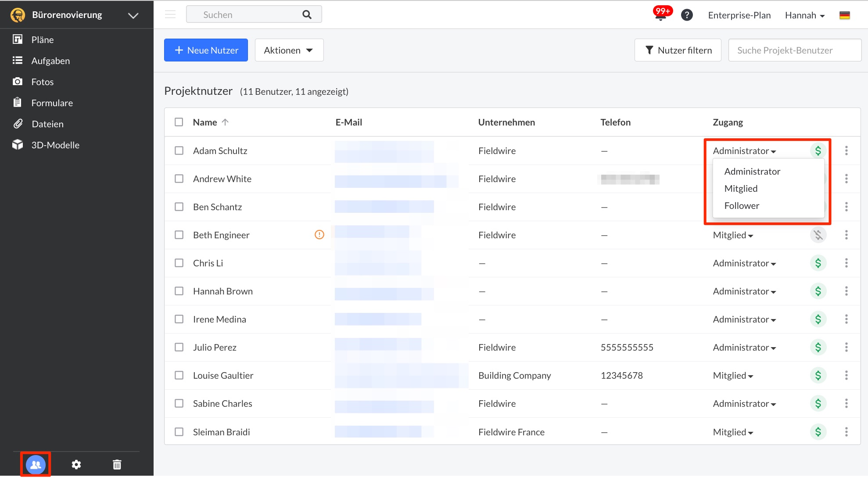
Task: Check the box for Adam Schultz
Action: pyautogui.click(x=179, y=151)
